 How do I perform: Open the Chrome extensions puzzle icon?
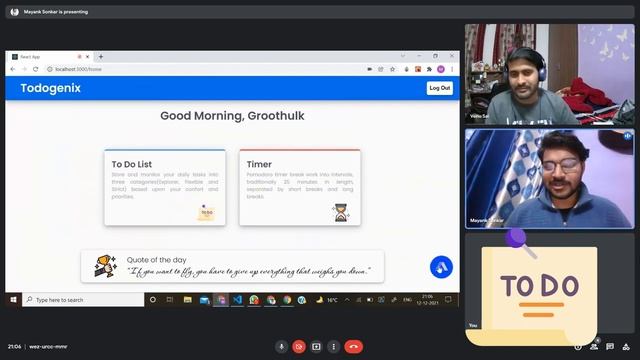tap(429, 69)
